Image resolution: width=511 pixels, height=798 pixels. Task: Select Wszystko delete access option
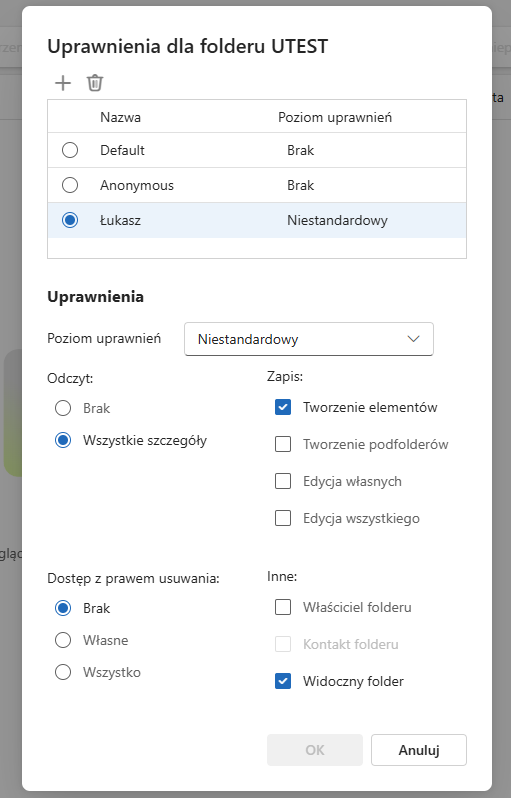(x=63, y=672)
